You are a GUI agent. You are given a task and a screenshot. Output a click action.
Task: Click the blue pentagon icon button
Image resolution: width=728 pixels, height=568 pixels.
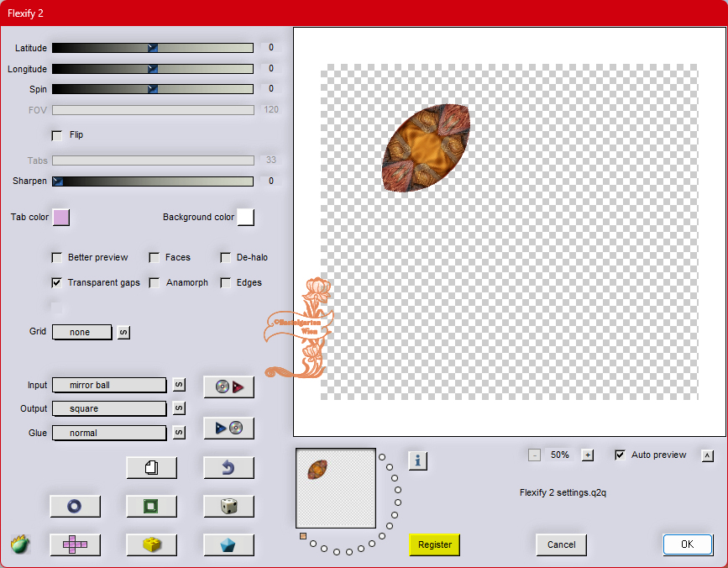click(228, 544)
